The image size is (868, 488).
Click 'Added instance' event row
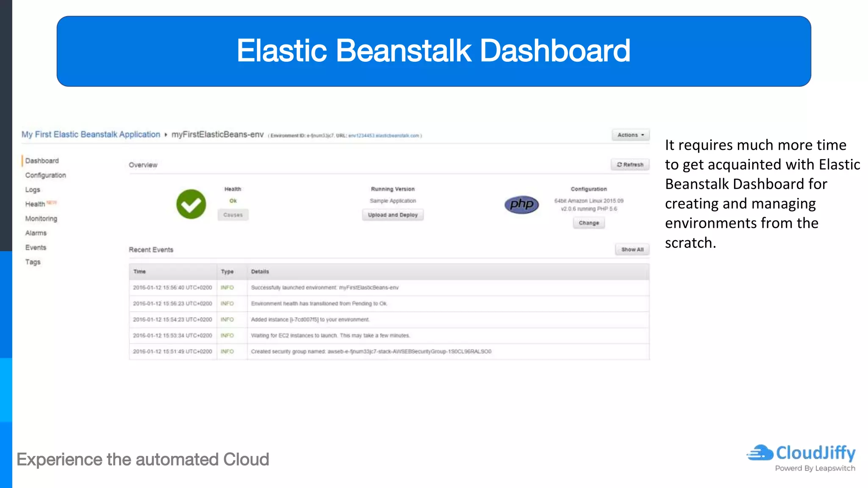tap(389, 320)
